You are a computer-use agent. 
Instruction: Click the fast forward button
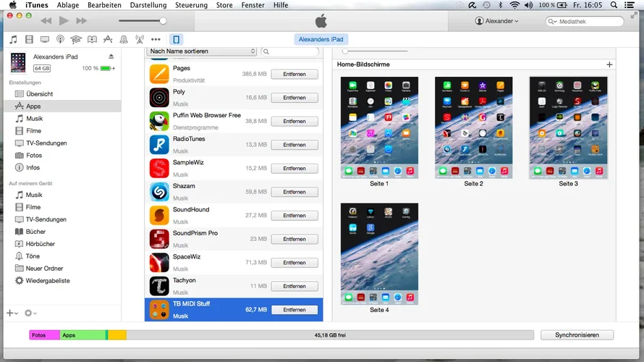pyautogui.click(x=81, y=20)
